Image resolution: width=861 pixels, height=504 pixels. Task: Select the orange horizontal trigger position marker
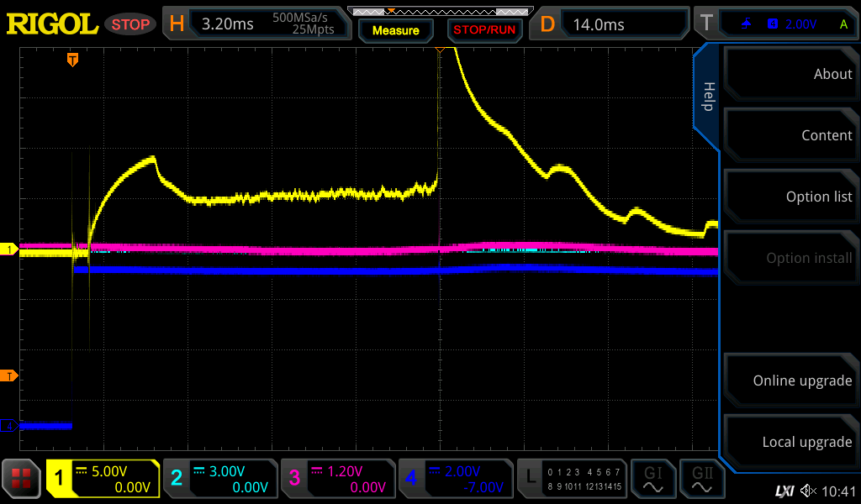pyautogui.click(x=73, y=59)
